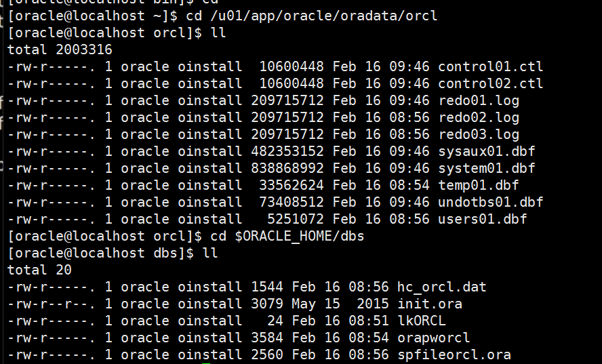Click the path /u01/app/oracle/oradata/orcl
The image size is (602, 364).
click(x=323, y=16)
